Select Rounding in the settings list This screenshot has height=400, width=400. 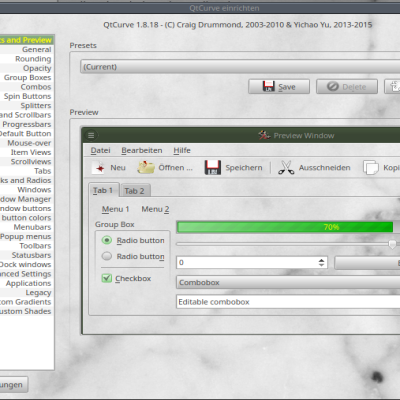tap(27, 59)
